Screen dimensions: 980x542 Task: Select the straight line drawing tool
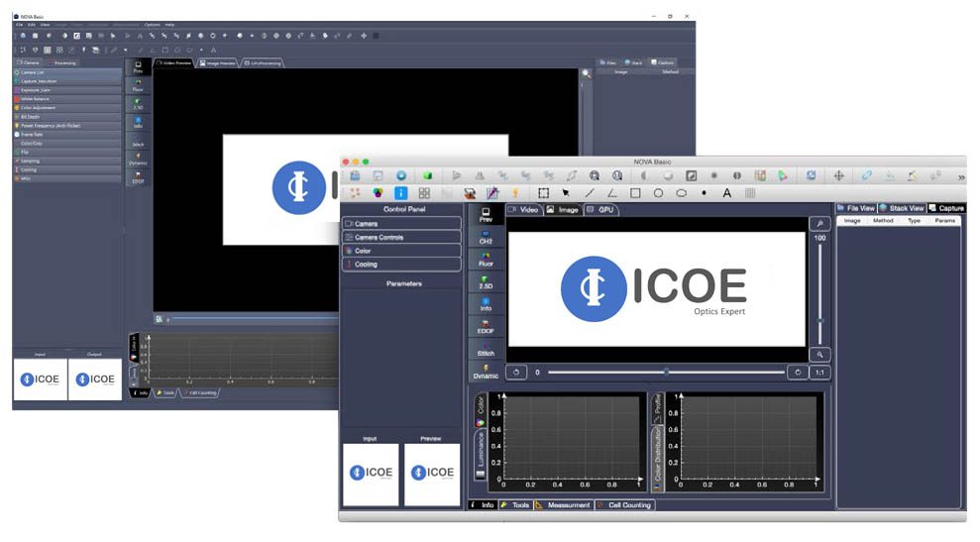tap(589, 193)
